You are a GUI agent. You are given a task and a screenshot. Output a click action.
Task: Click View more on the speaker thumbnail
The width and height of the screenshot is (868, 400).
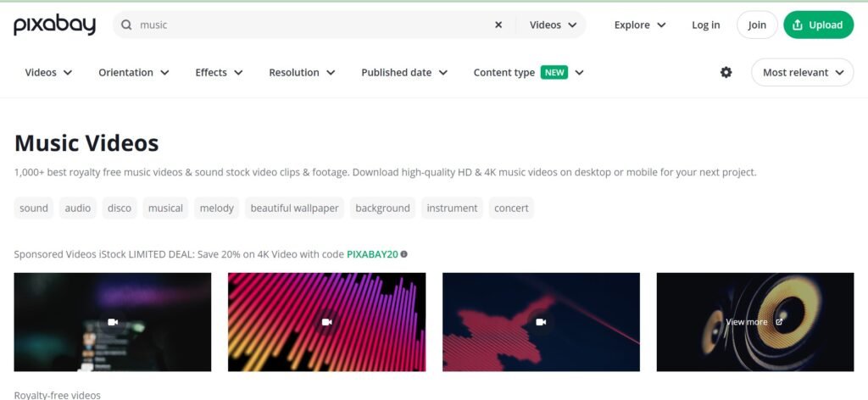747,322
